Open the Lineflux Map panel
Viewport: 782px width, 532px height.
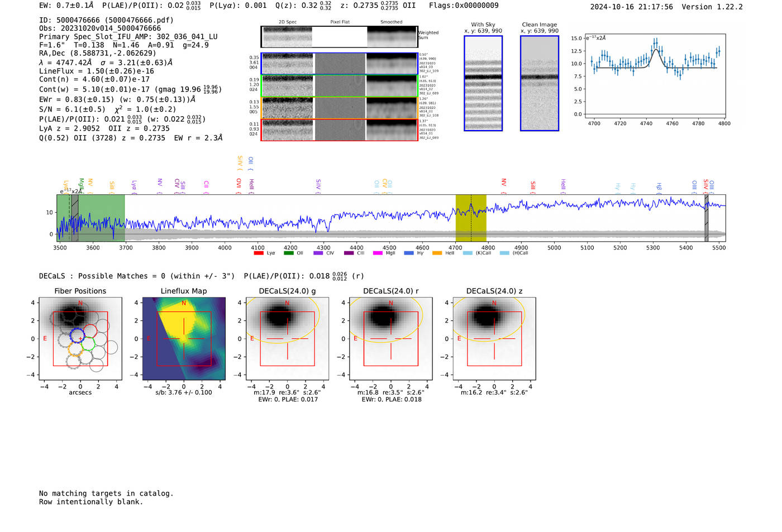[184, 339]
